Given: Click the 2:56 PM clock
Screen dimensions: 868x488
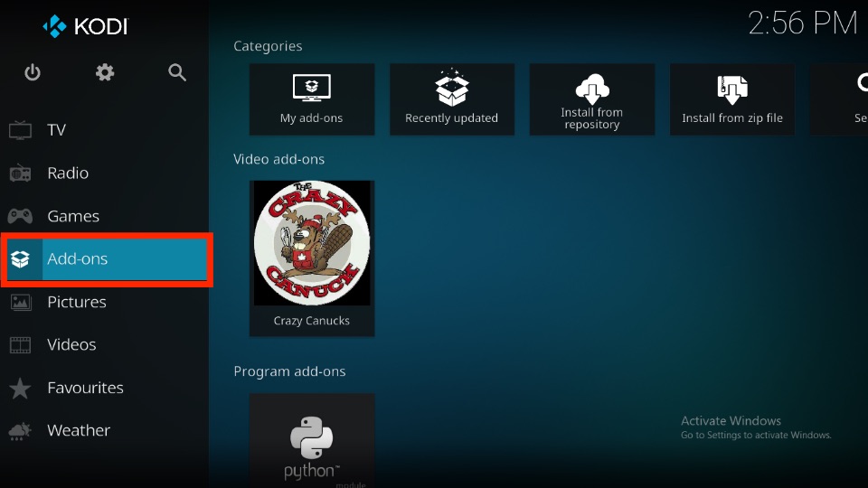Looking at the screenshot, I should click(803, 23).
